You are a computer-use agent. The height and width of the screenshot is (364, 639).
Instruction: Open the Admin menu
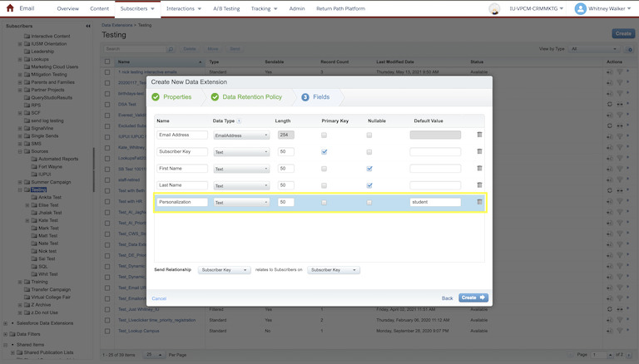click(297, 8)
